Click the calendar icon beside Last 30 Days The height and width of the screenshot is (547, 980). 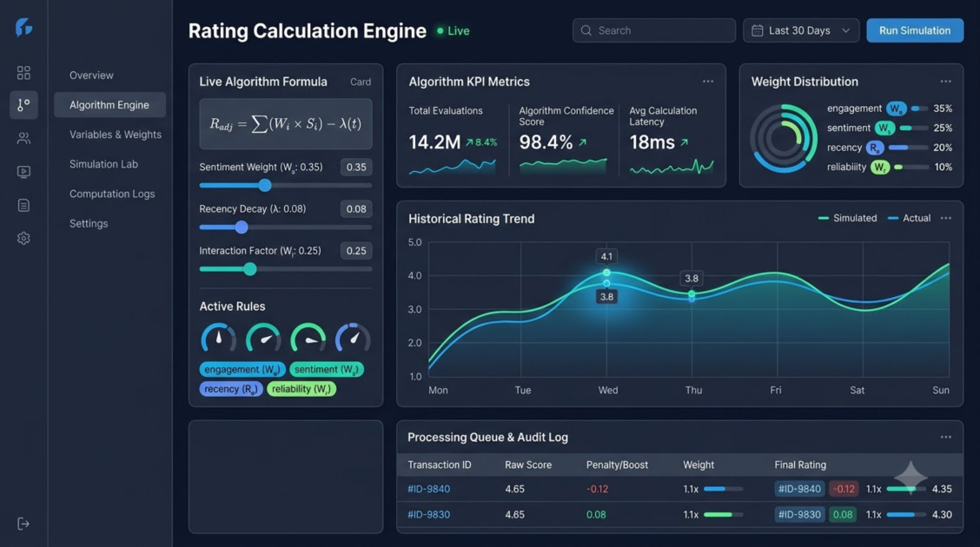757,30
